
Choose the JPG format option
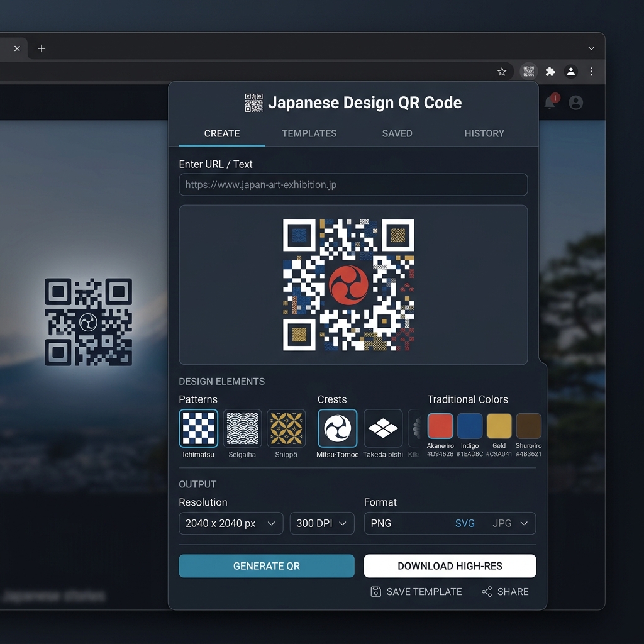[501, 523]
